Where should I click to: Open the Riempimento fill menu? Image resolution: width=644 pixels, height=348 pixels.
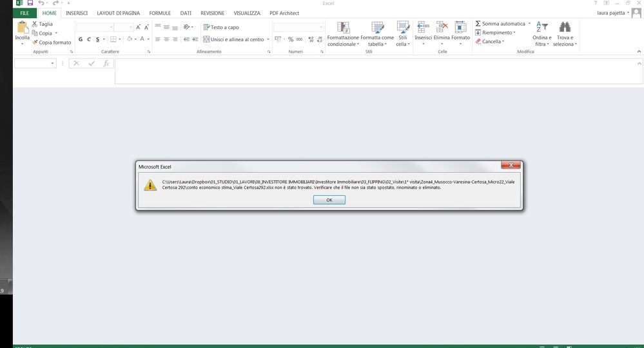(495, 32)
